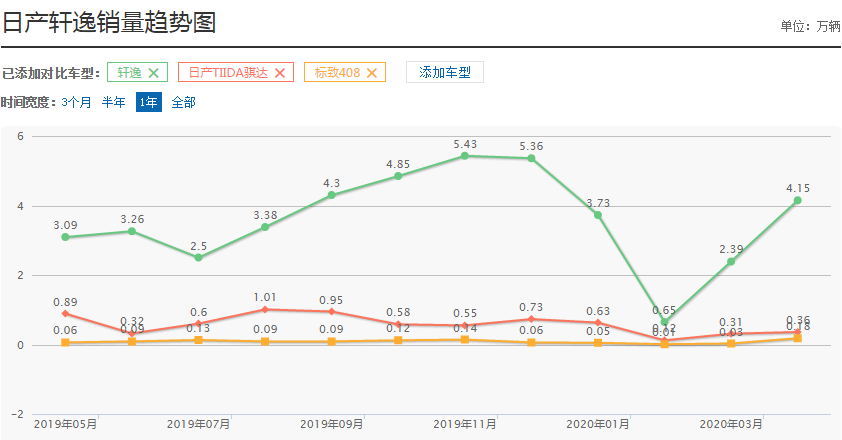The height and width of the screenshot is (440, 842).
Task: Remove 轩逸 from comparison via X icon
Action: tap(154, 73)
